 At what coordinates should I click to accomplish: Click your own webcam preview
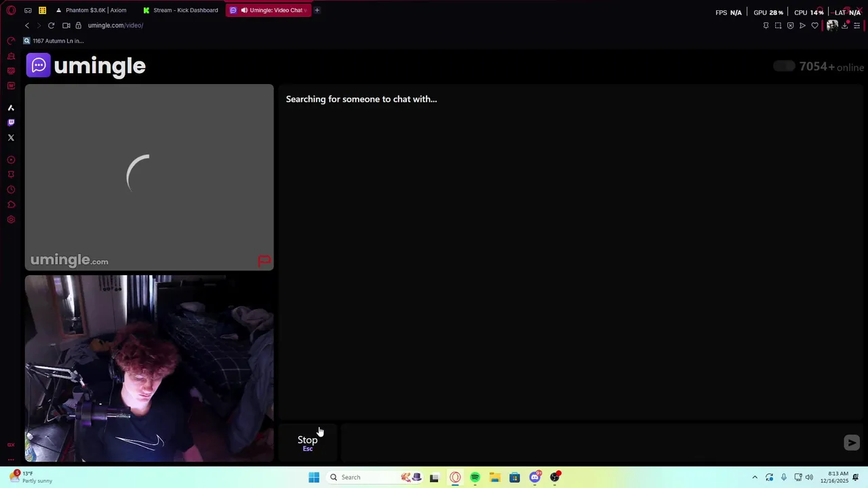point(149,368)
